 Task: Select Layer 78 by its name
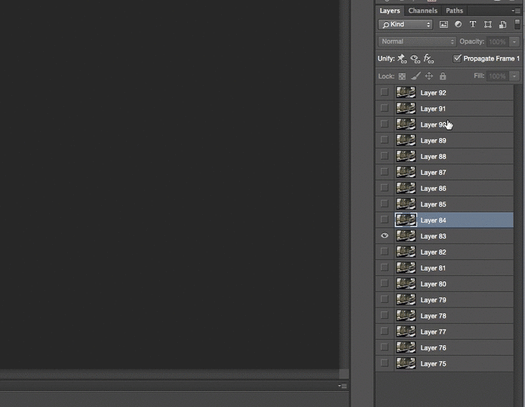(x=433, y=316)
